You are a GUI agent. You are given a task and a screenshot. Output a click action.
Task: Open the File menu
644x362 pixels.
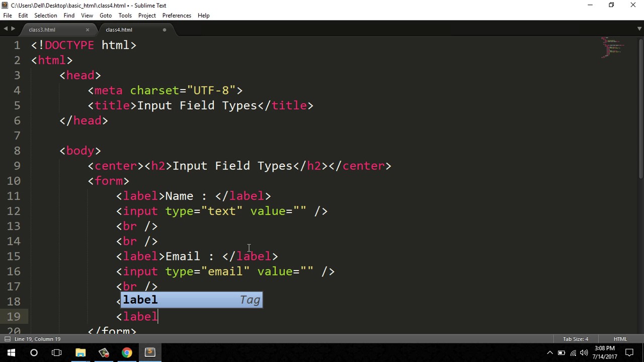click(8, 16)
